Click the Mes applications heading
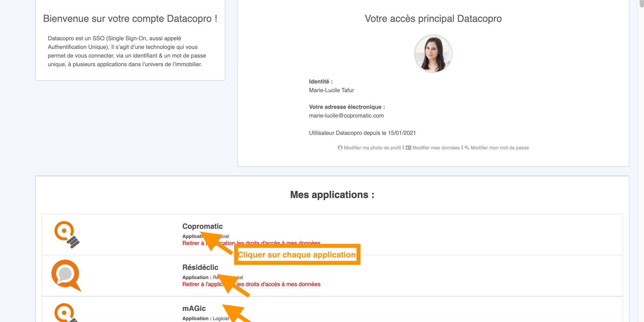This screenshot has height=322, width=644. (332, 195)
